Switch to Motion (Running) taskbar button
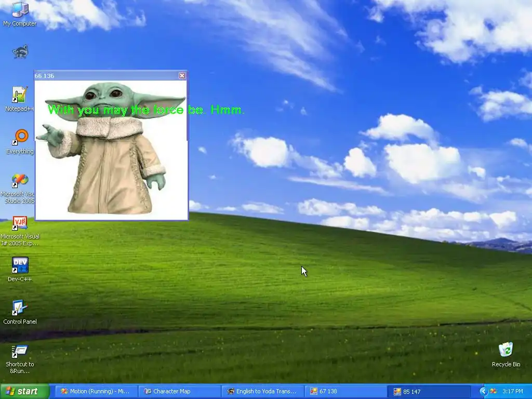Screen dimensions: 532x399 click(96, 391)
